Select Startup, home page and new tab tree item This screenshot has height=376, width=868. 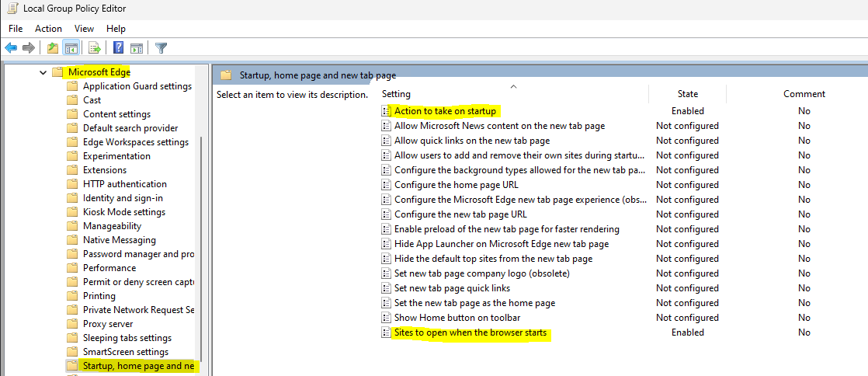click(x=138, y=366)
